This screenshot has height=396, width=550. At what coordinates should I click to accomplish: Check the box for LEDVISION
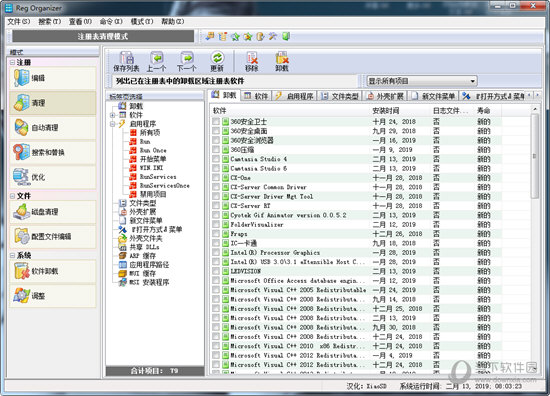pos(216,271)
